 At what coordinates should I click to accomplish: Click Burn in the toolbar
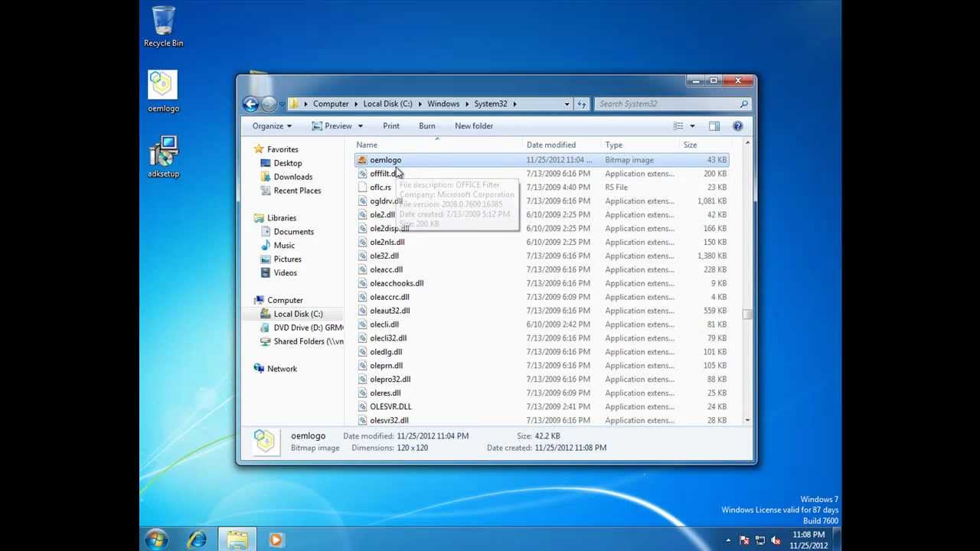[x=427, y=126]
